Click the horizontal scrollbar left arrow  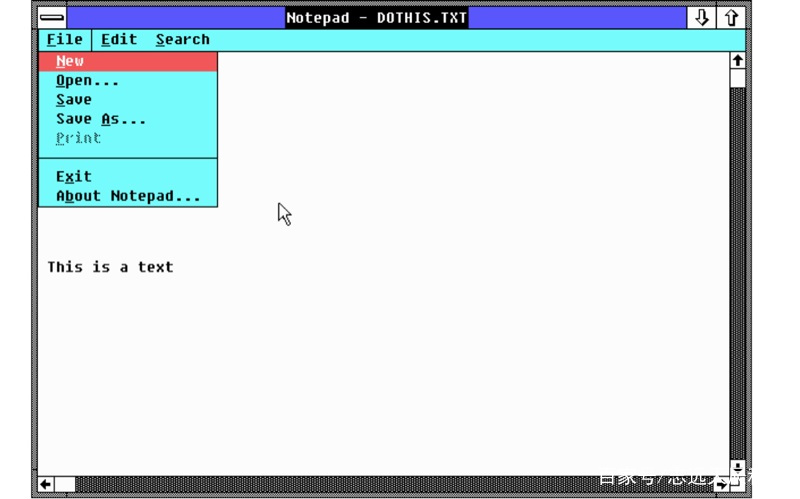tap(46, 484)
